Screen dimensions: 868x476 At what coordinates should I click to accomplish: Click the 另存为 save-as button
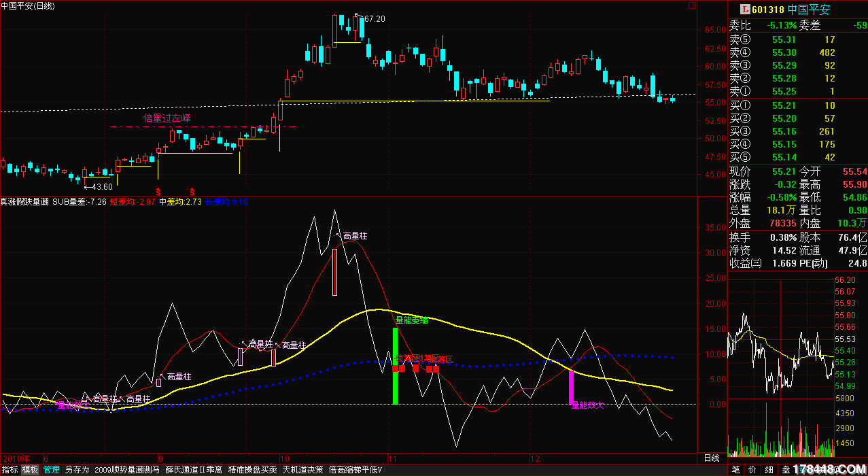click(x=77, y=469)
